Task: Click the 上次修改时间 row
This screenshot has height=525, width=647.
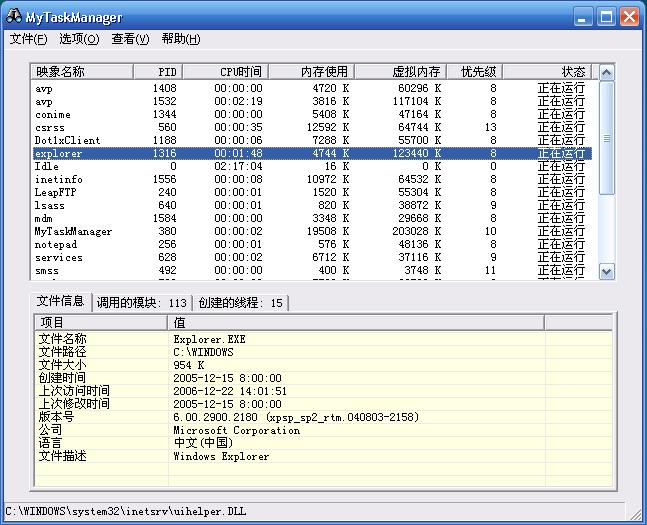Action: 324,404
